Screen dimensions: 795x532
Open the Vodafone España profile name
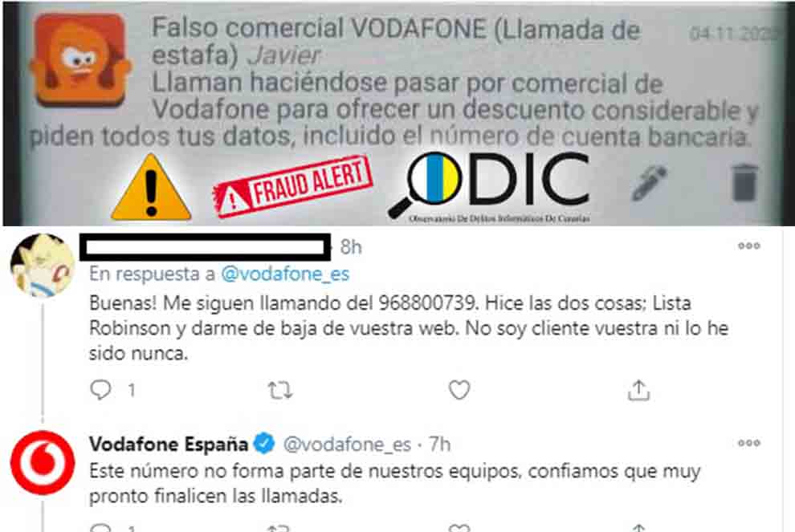(x=169, y=445)
